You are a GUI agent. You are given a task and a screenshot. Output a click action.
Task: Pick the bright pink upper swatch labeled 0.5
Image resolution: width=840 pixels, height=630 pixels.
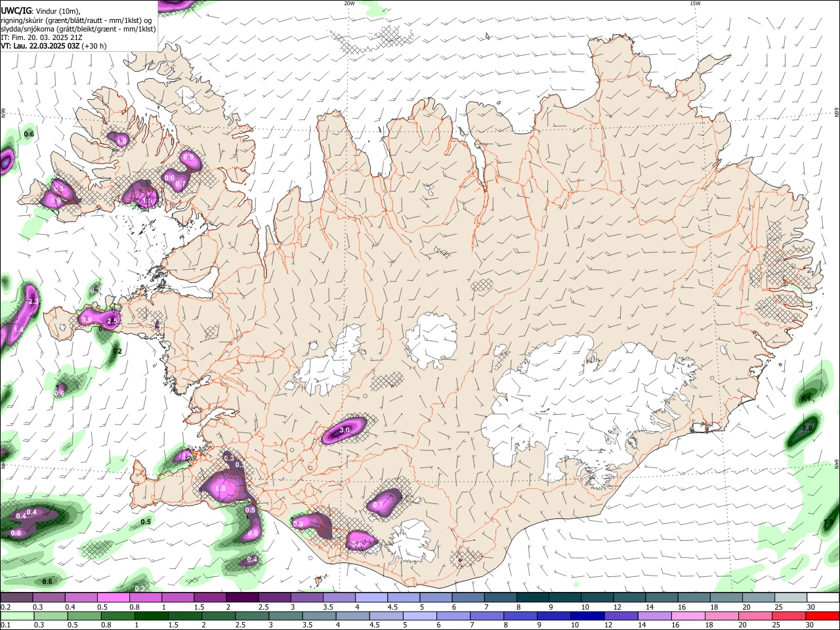[113, 598]
